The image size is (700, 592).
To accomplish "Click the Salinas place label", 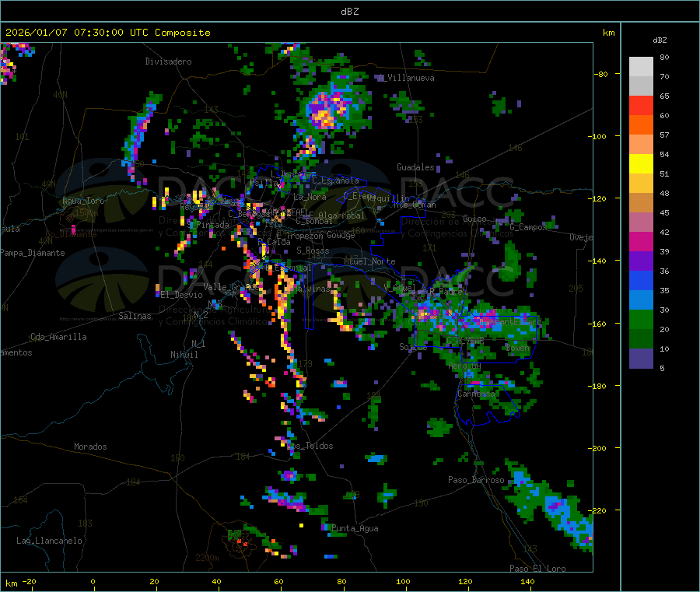I will [x=135, y=316].
